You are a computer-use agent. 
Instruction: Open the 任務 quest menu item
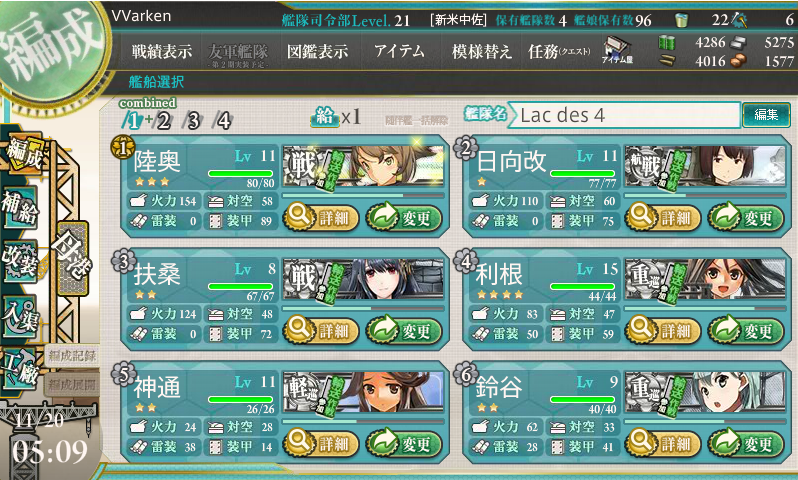pyautogui.click(x=559, y=51)
